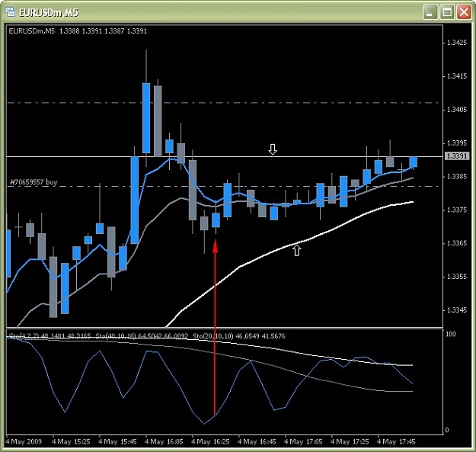Click the 1.3355 price scale label

[x=457, y=277]
